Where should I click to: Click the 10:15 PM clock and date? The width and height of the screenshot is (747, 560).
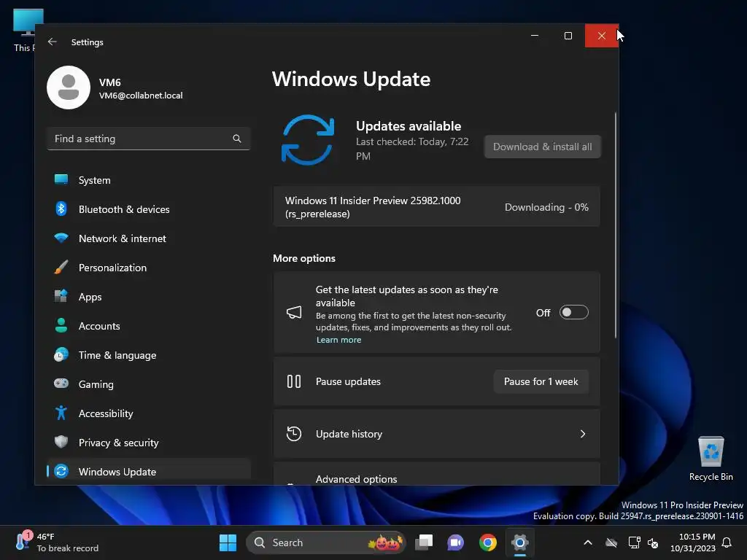click(x=693, y=542)
